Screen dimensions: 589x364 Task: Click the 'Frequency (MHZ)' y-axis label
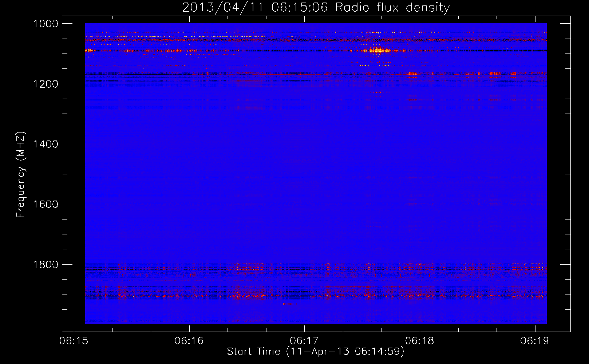(x=21, y=175)
